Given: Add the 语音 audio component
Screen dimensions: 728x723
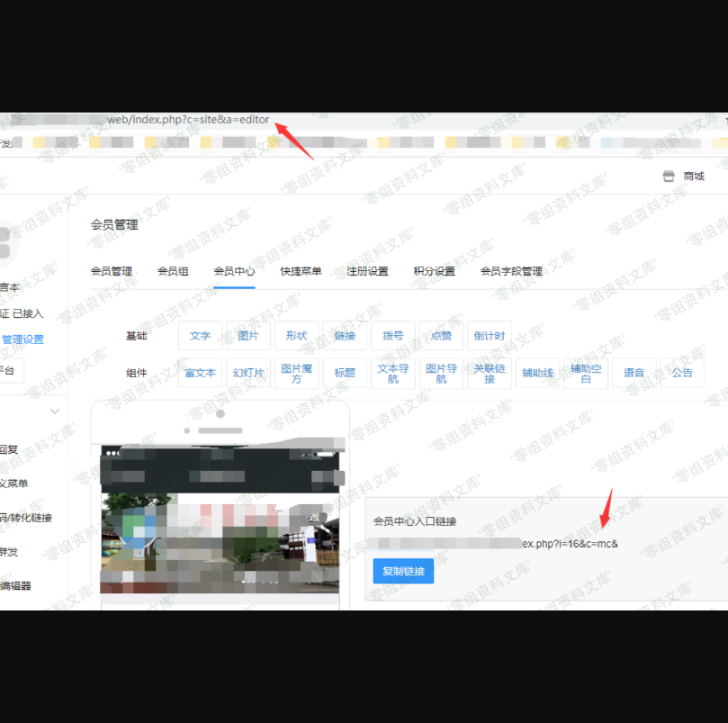Looking at the screenshot, I should (634, 373).
